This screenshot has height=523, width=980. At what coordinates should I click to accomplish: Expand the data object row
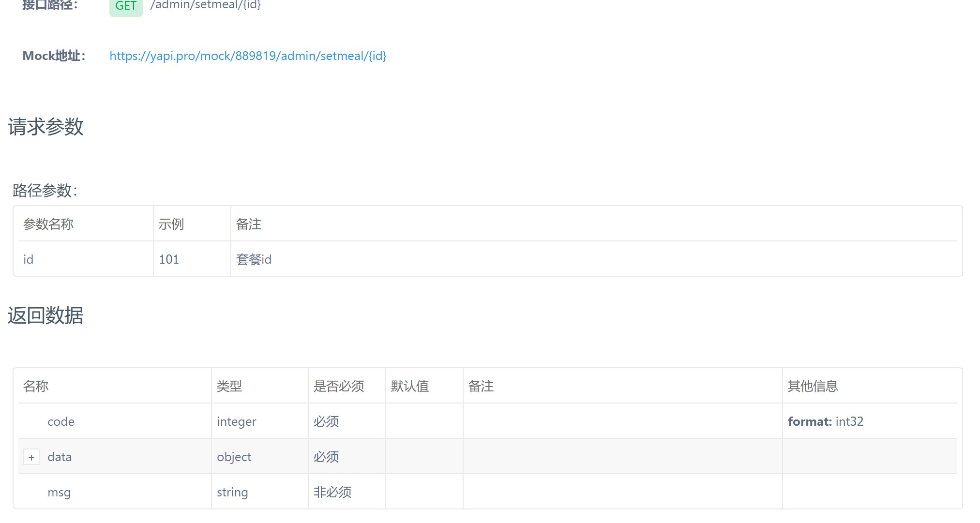coord(31,457)
